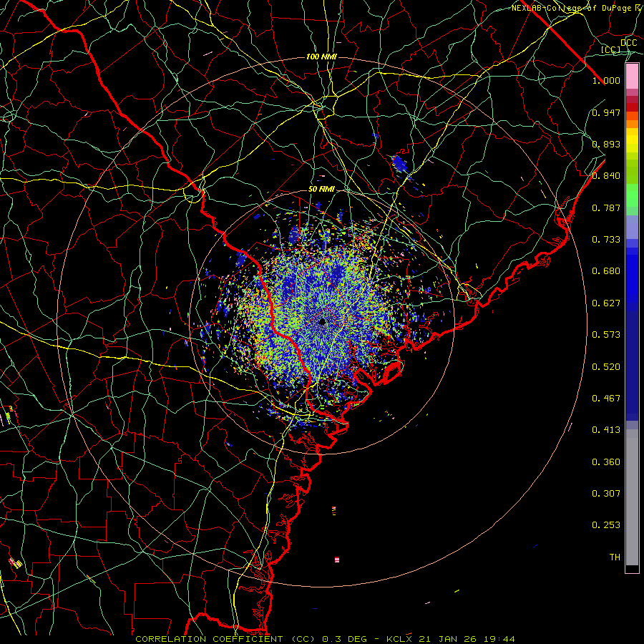This screenshot has width=644, height=644.
Task: Select the 0.467 legend value
Action: tap(606, 399)
